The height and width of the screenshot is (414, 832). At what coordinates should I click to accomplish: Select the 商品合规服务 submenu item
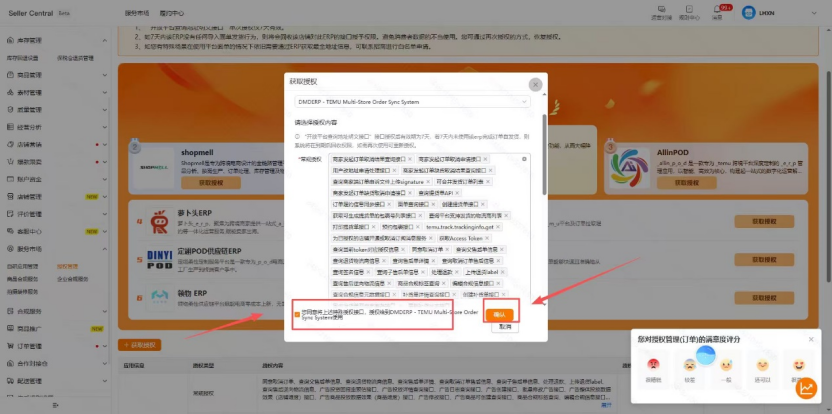[x=22, y=279]
